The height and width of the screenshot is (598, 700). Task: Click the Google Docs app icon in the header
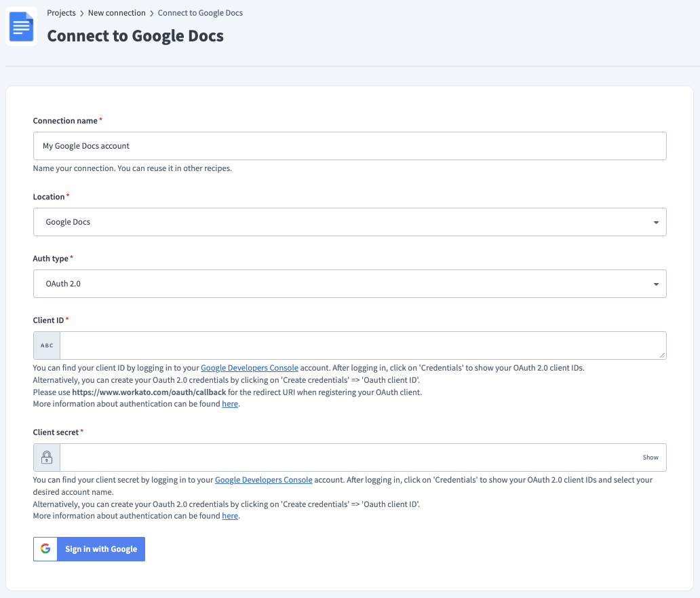(21, 27)
